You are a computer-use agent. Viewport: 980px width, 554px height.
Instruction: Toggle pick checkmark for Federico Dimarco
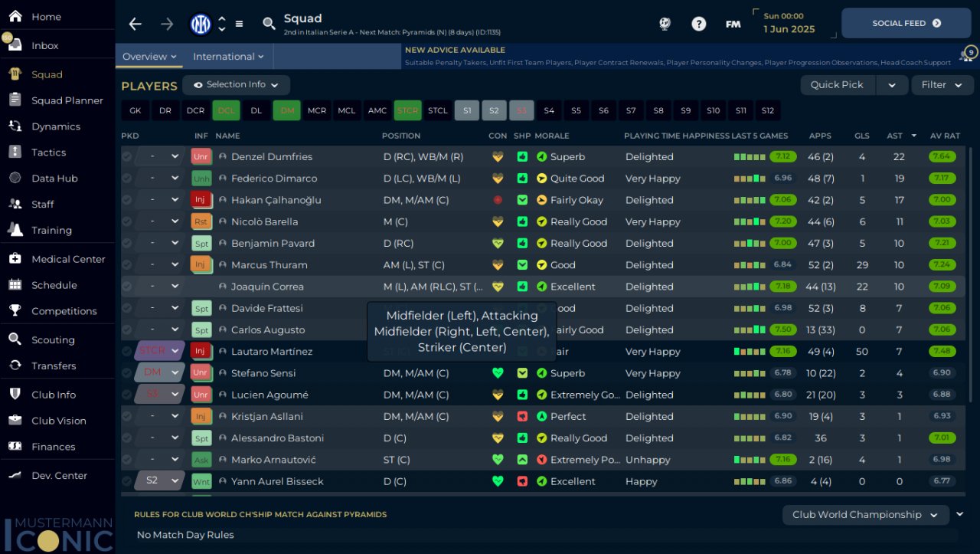coord(126,179)
